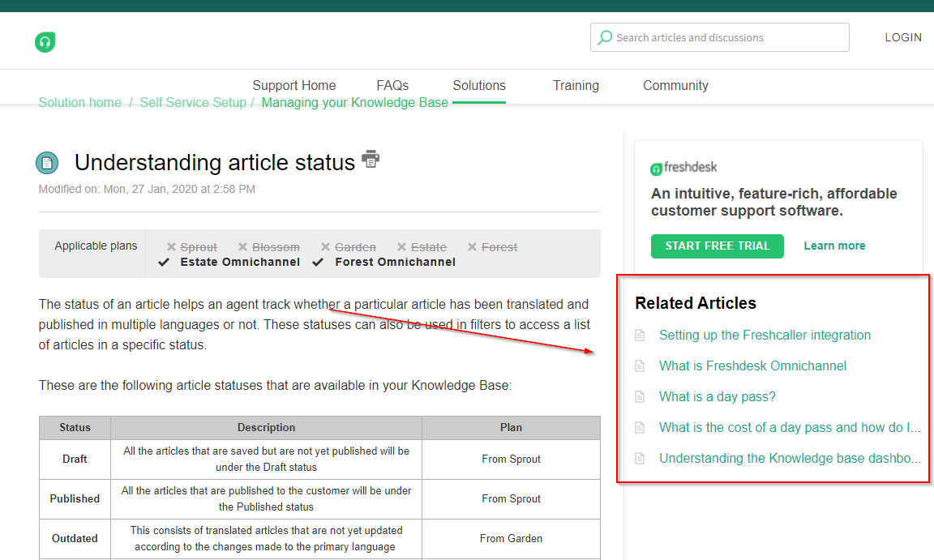Click the Modified on date text
The image size is (934, 560).
coord(147,190)
